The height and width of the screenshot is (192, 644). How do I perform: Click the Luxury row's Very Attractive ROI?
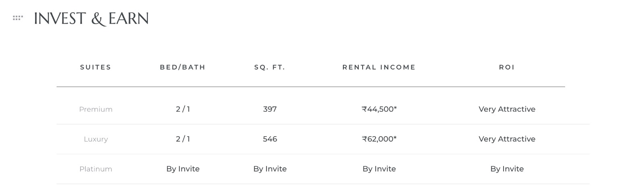tap(507, 139)
